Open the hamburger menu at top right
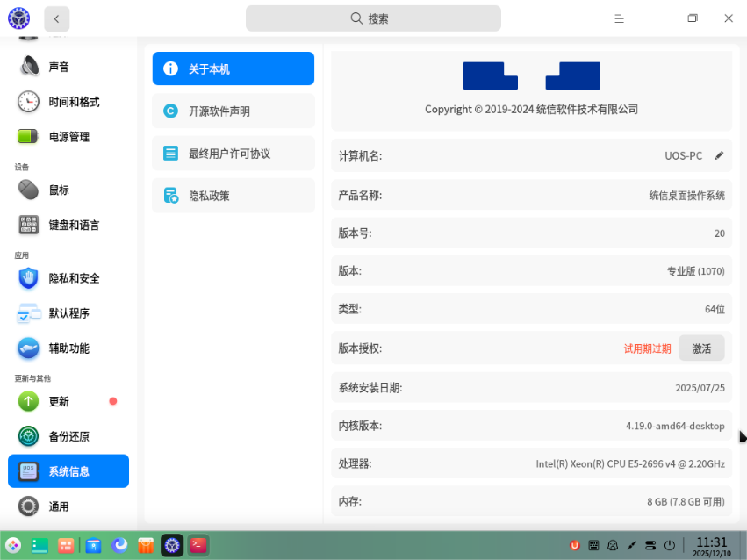The image size is (747, 560). pyautogui.click(x=619, y=18)
